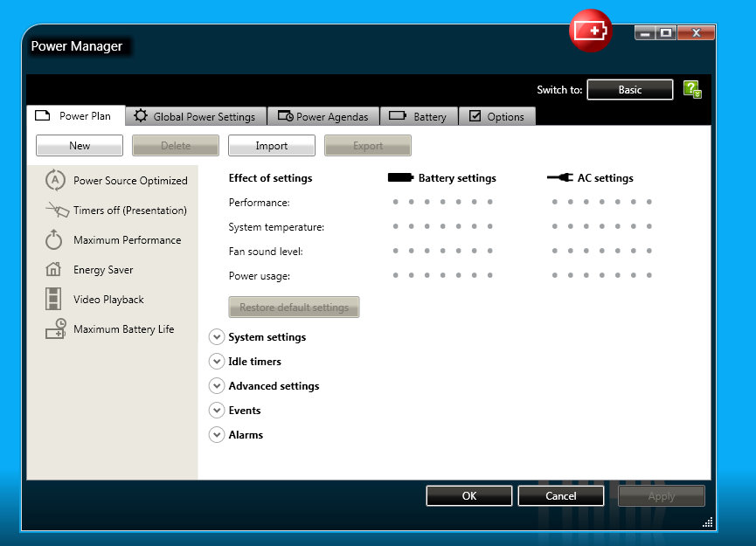756x546 pixels.
Task: Click the AC plug icon
Action: [559, 178]
